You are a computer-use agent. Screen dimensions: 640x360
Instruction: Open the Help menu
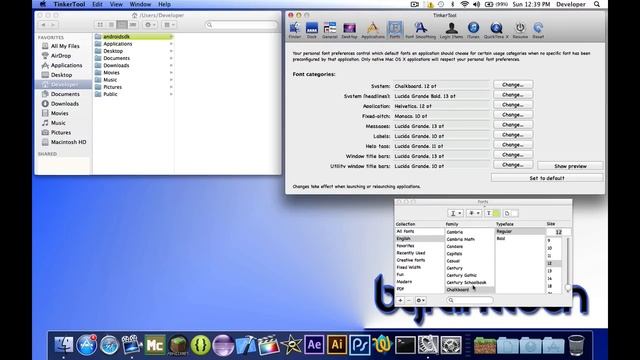164,4
